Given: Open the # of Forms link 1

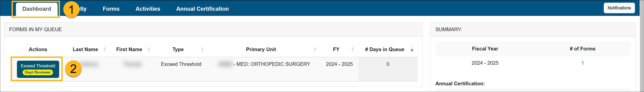Looking at the screenshot, I should tap(582, 63).
